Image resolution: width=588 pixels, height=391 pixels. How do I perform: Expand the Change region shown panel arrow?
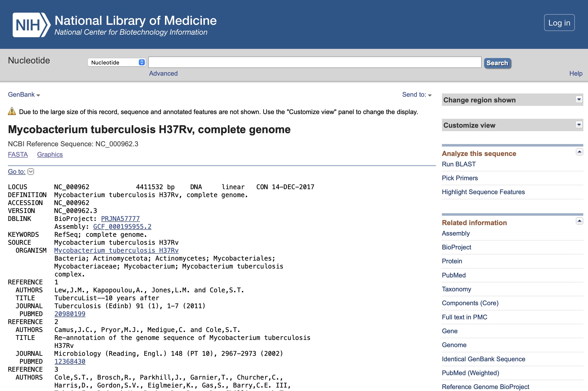[579, 99]
